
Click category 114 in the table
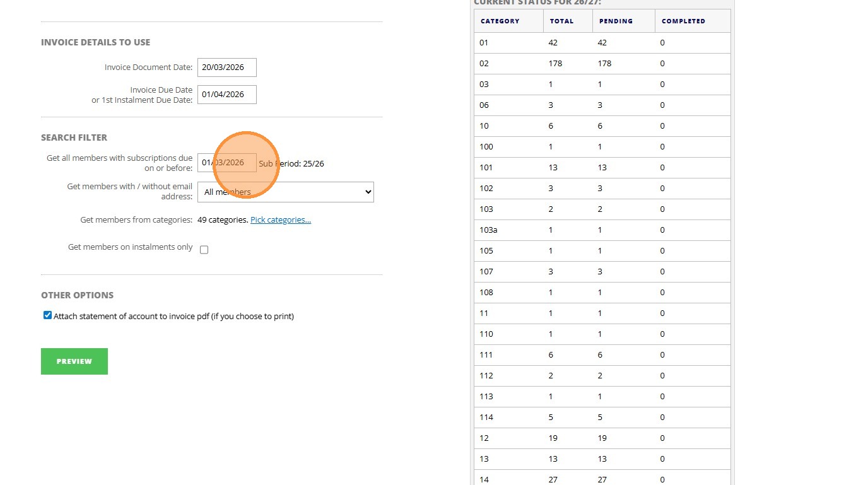(x=486, y=418)
